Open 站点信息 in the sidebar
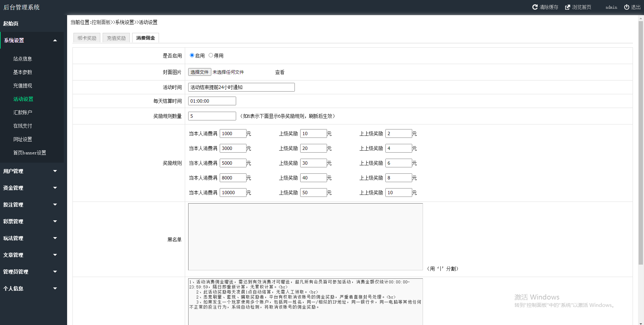Screen dimensions: 644x325 22,59
